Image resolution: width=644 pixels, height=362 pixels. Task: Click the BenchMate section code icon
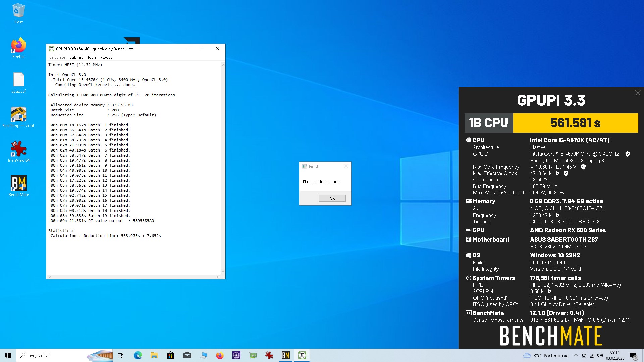(468, 313)
